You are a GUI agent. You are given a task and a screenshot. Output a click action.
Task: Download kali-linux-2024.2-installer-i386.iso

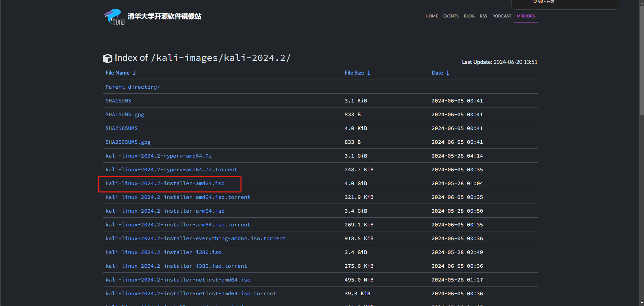pos(163,252)
